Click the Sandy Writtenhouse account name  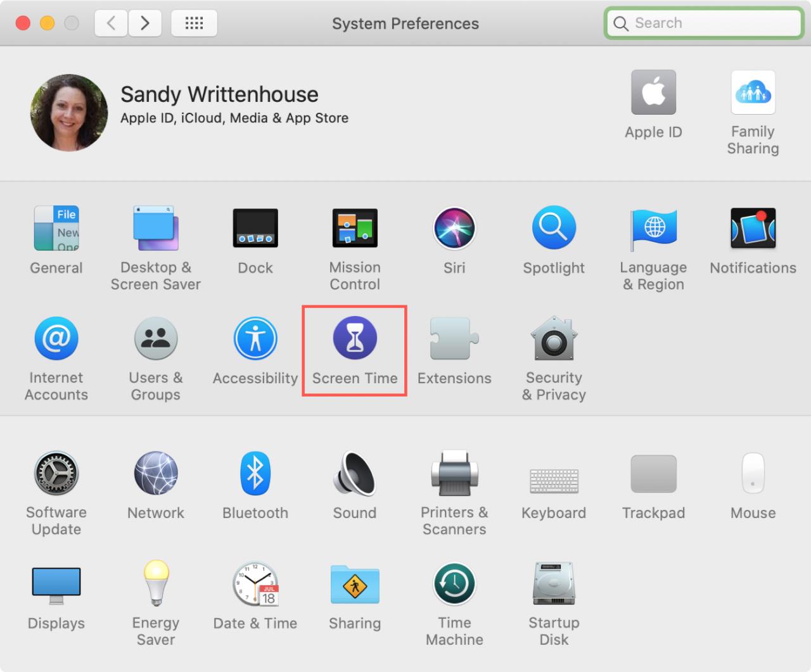219,94
